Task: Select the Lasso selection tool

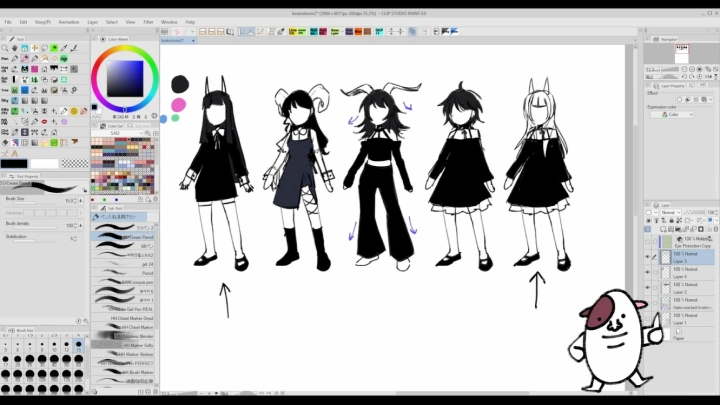Action: coord(45,48)
